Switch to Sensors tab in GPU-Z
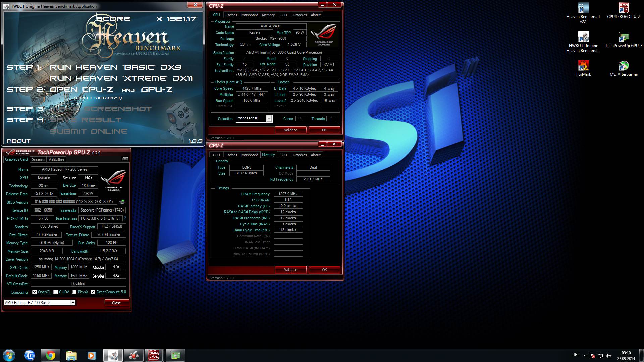This screenshot has height=362, width=644. coord(38,160)
